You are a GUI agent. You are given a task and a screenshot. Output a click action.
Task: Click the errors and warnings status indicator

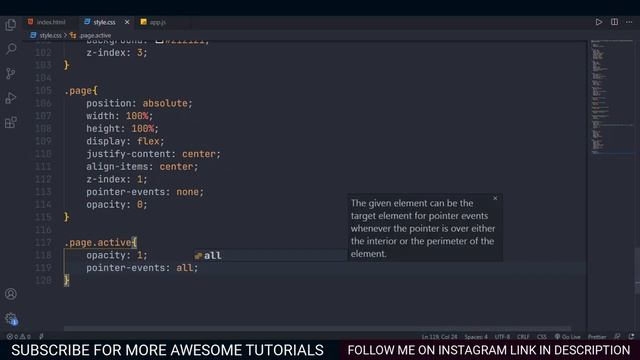pyautogui.click(x=18, y=337)
